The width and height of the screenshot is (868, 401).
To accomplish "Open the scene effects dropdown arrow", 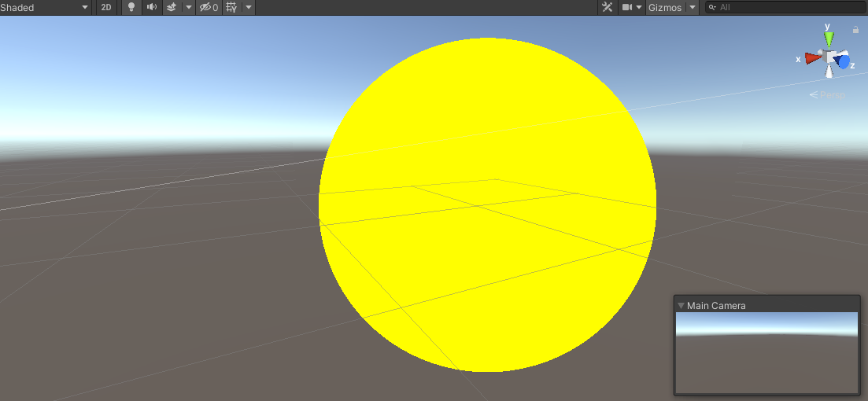I will coord(188,7).
